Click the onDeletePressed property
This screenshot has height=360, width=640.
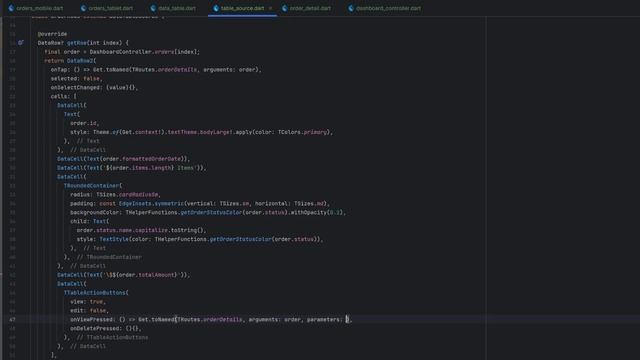tap(95, 329)
